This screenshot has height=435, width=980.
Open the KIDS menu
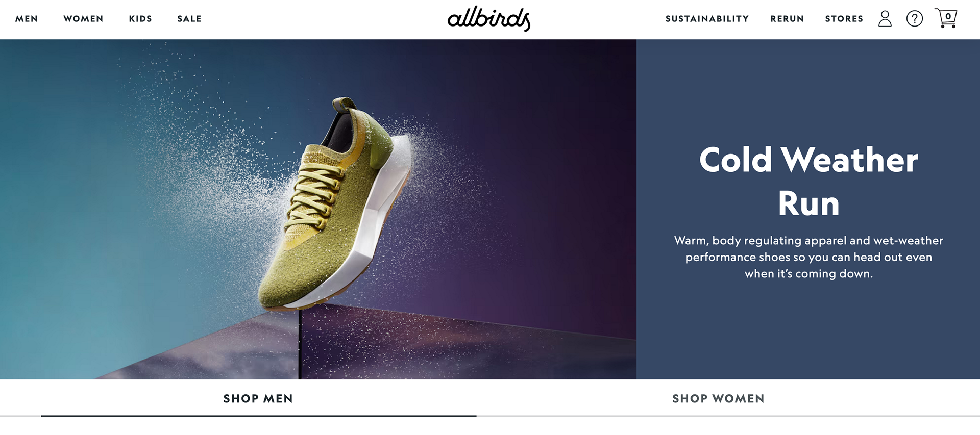point(140,19)
